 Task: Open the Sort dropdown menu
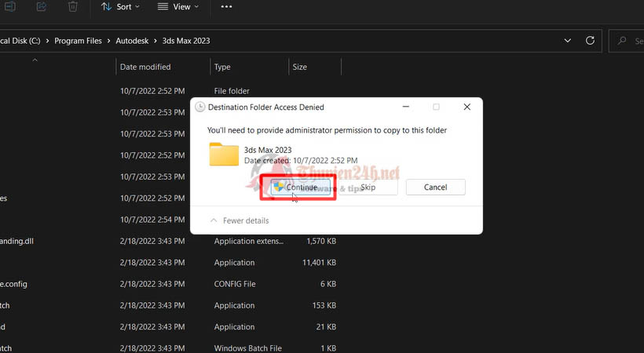[x=120, y=7]
